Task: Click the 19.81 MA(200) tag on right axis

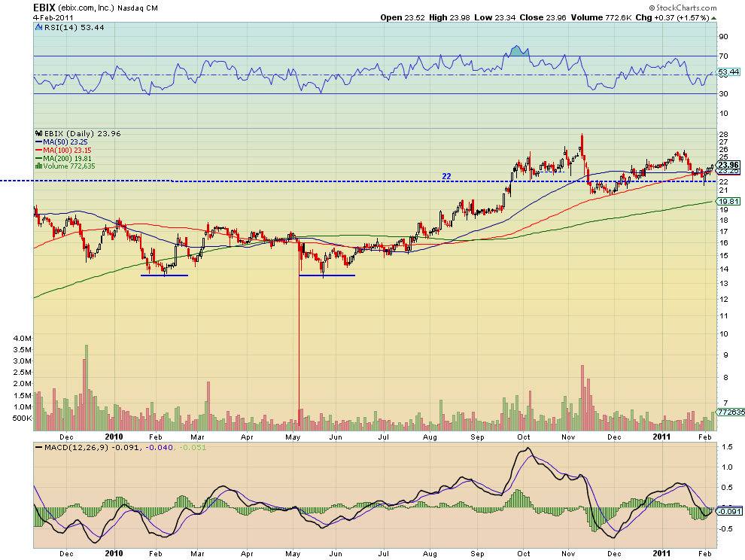Action: [x=729, y=202]
